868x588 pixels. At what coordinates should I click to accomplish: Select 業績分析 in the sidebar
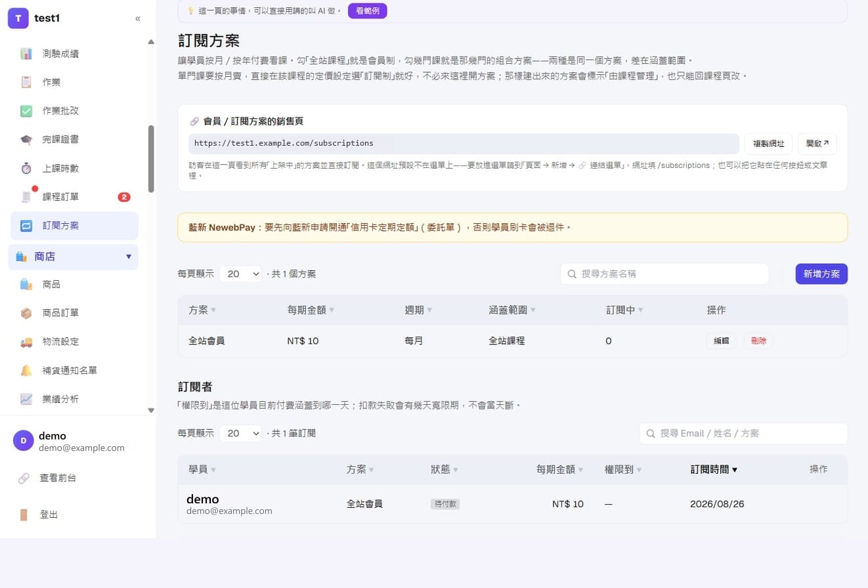point(73,399)
